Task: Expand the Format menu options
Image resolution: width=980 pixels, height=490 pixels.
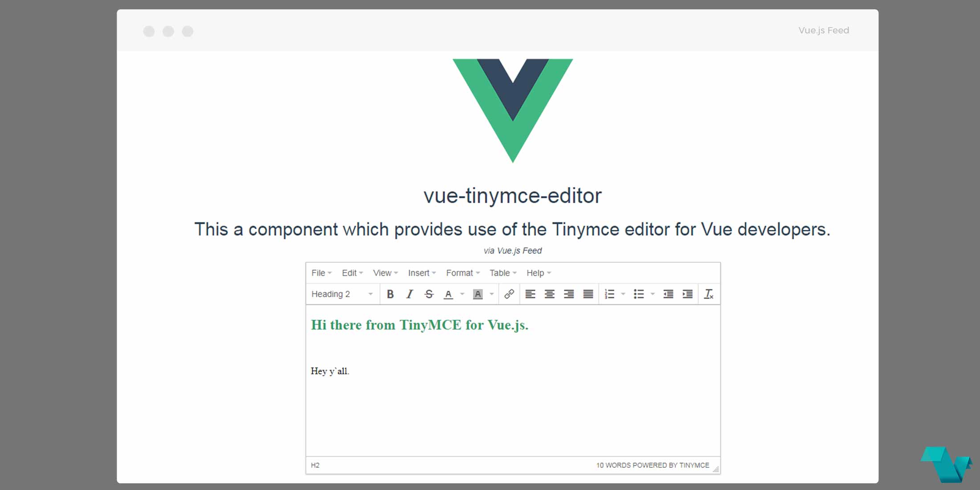Action: (x=461, y=273)
